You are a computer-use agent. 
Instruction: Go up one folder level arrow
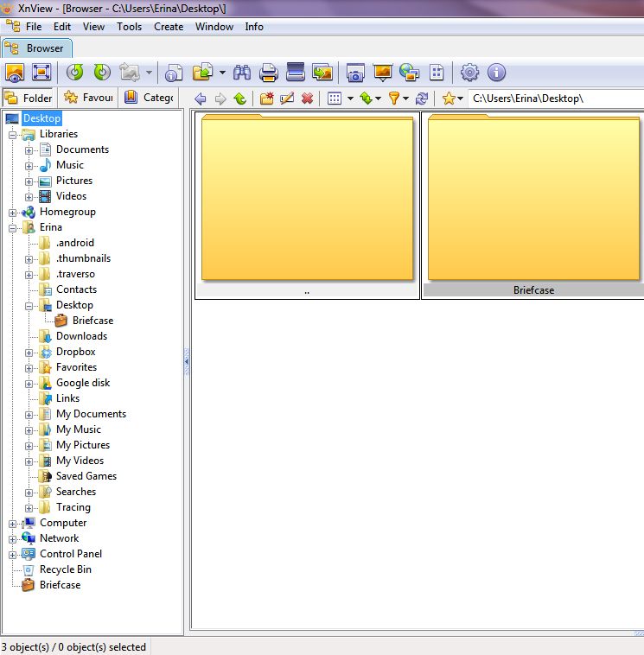[239, 99]
